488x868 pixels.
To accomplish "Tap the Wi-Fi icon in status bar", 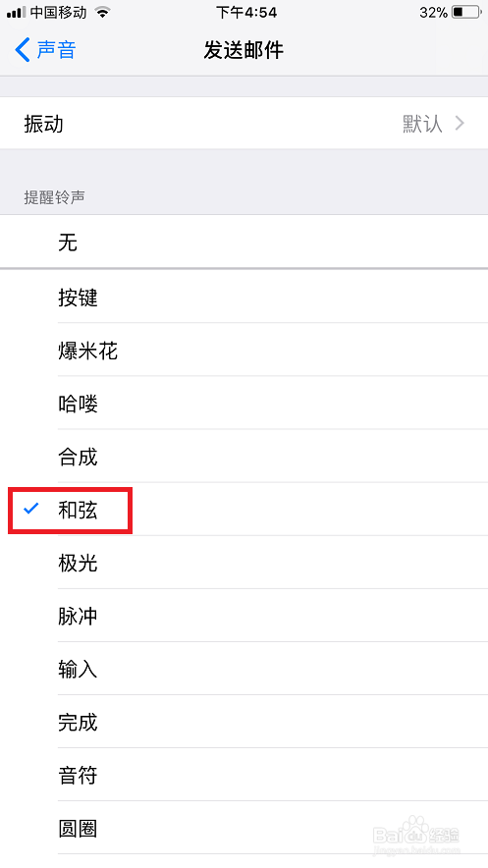I will coord(102,12).
